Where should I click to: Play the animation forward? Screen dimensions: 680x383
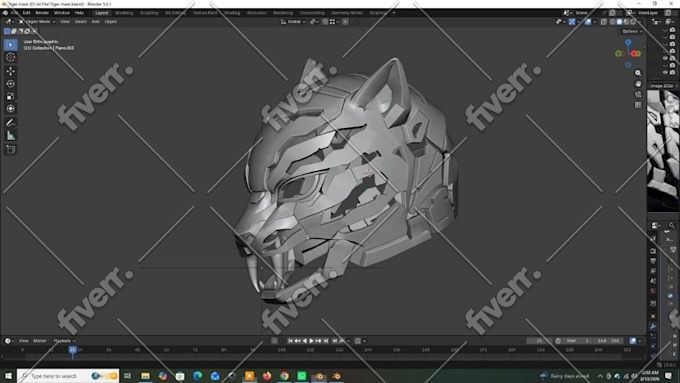point(311,341)
